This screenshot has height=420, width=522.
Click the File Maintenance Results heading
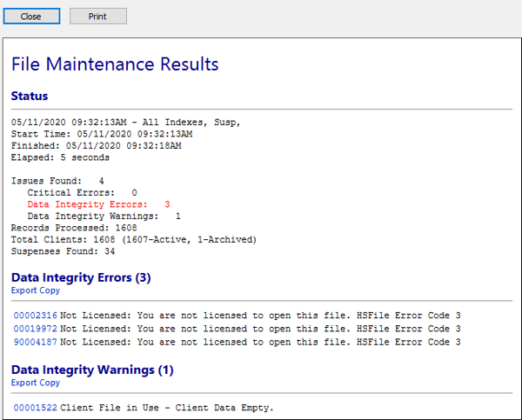coord(115,64)
